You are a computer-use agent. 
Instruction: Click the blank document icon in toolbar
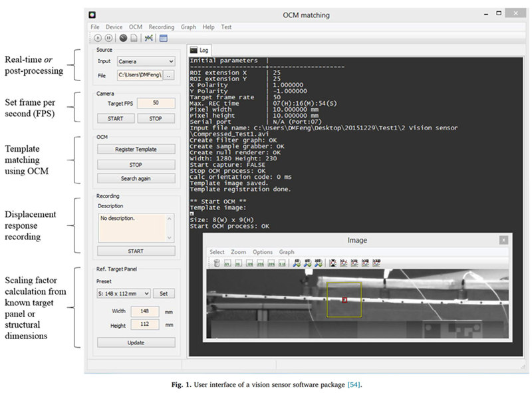134,38
